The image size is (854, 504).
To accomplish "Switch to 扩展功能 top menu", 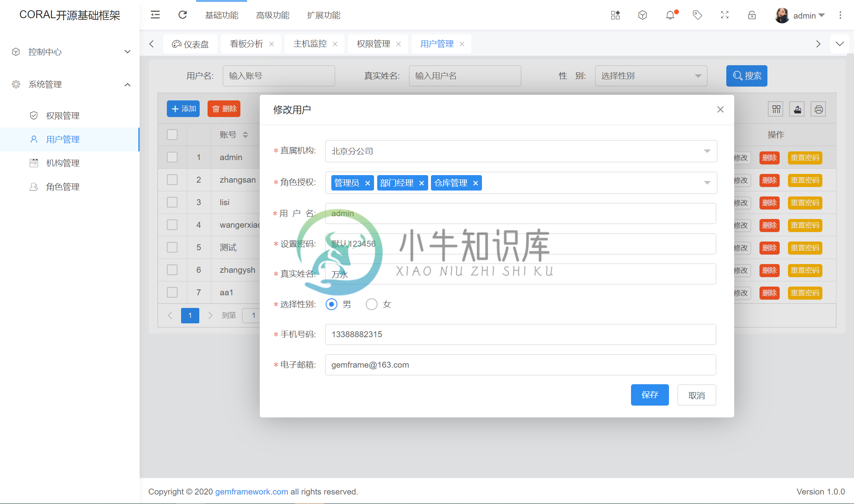I will [324, 15].
